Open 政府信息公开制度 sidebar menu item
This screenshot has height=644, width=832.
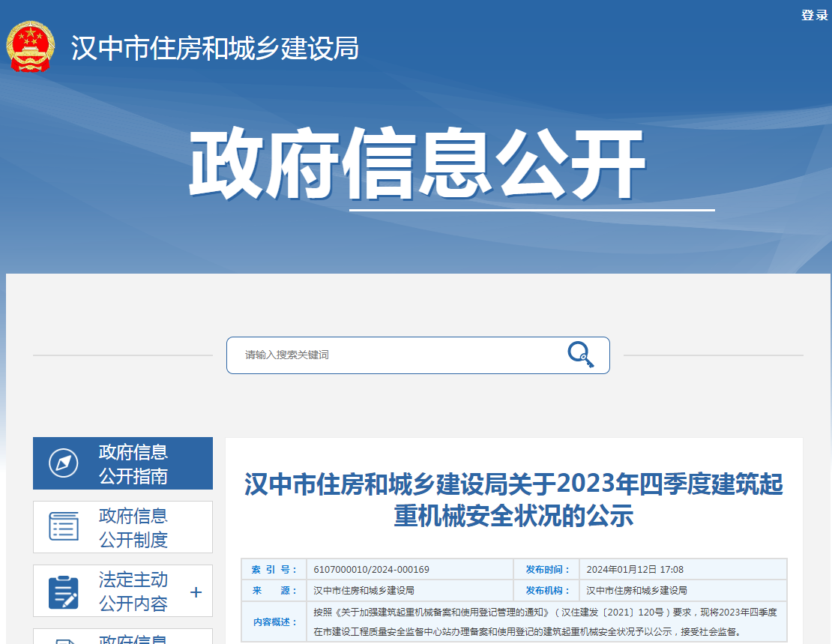[x=123, y=527]
